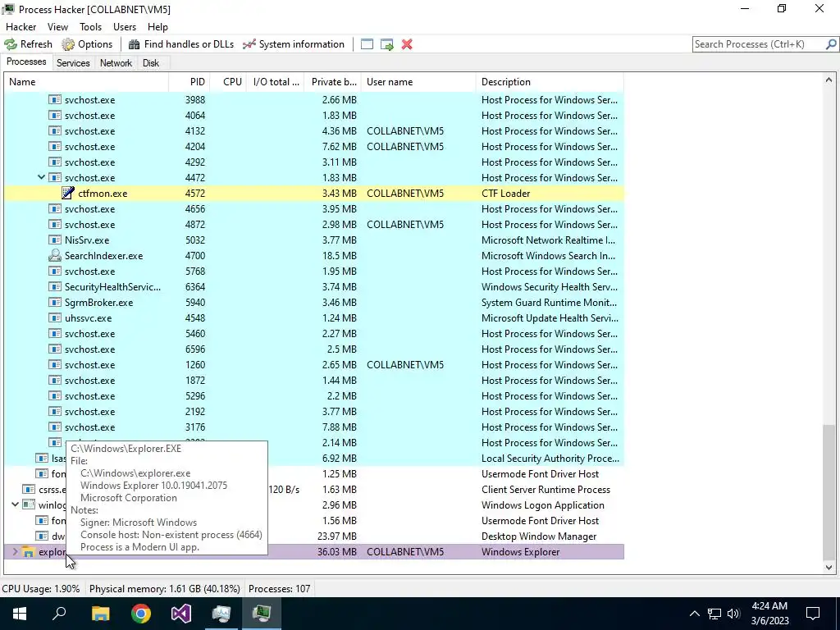Select the ctfmon.exe process row
840x630 pixels.
(x=314, y=194)
